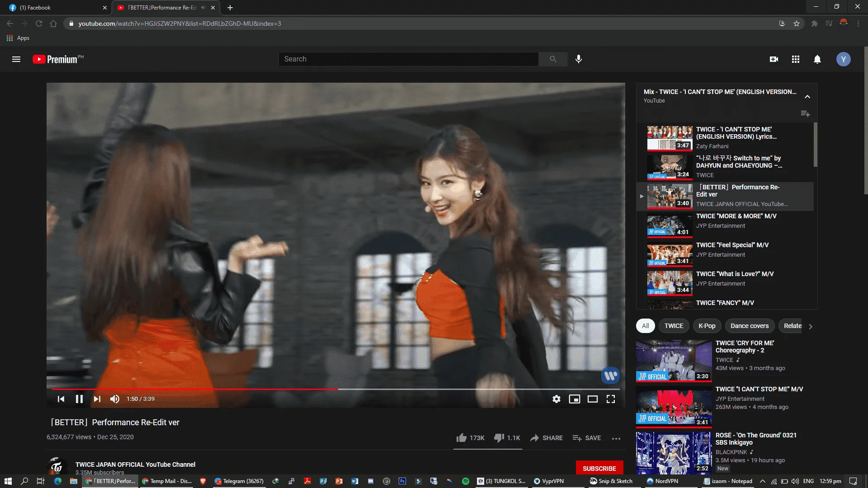Screen dimensions: 868x488
Task: Open Chrome three-dot menu
Action: click(x=858, y=23)
